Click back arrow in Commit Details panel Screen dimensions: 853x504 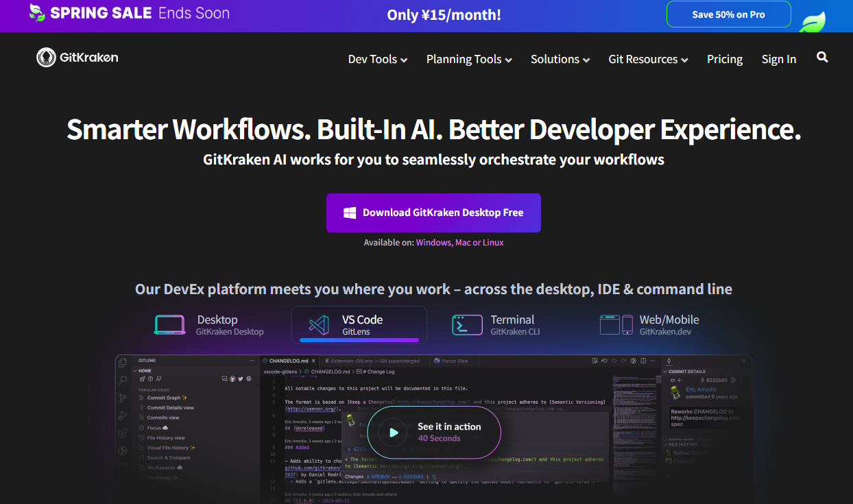coord(680,380)
